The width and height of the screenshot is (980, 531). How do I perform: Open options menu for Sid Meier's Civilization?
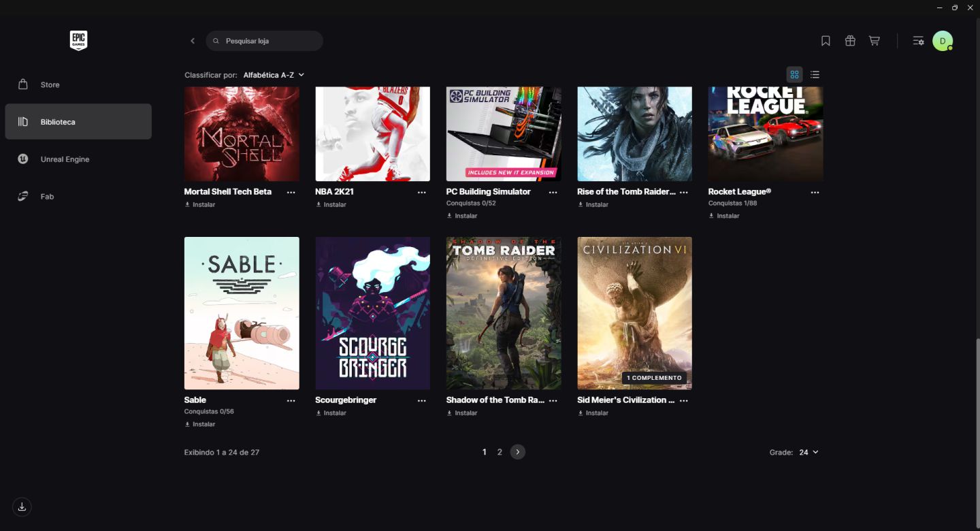coord(684,401)
